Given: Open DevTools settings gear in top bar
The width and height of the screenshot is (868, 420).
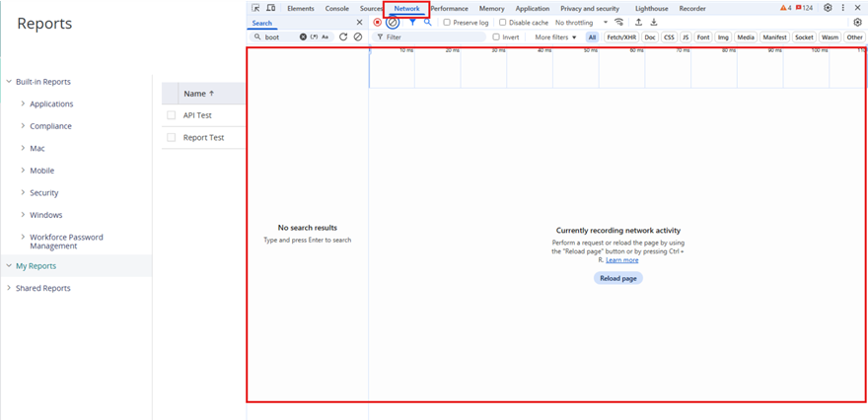Looking at the screenshot, I should [x=828, y=8].
